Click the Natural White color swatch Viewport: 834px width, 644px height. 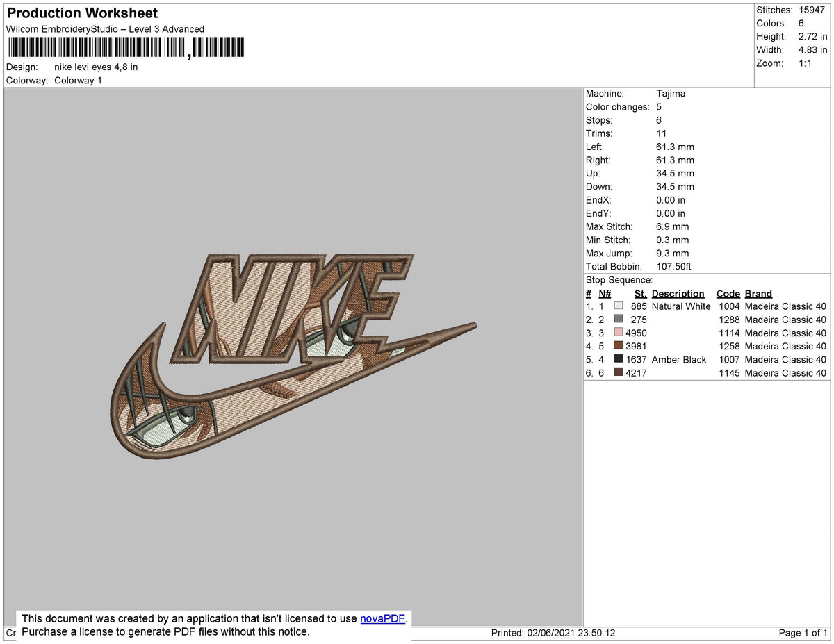[617, 306]
